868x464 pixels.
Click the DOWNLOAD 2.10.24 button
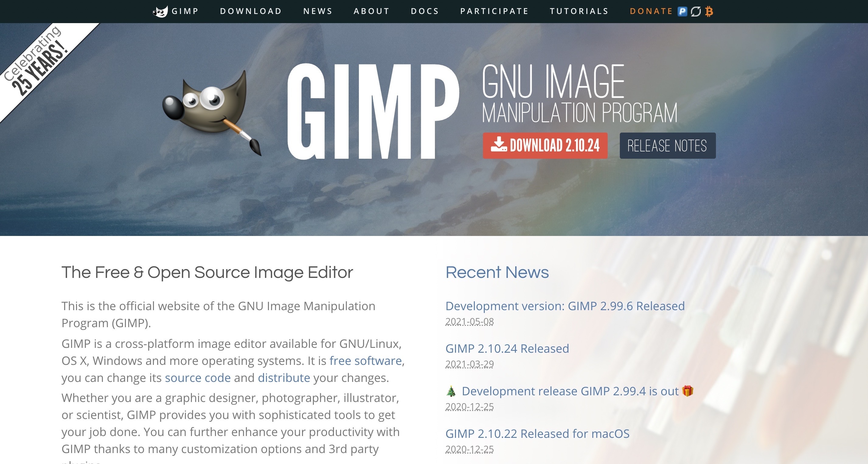tap(546, 145)
